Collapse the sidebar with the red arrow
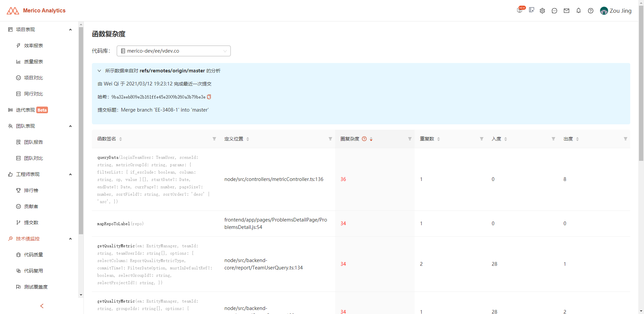644x314 pixels. [x=42, y=306]
